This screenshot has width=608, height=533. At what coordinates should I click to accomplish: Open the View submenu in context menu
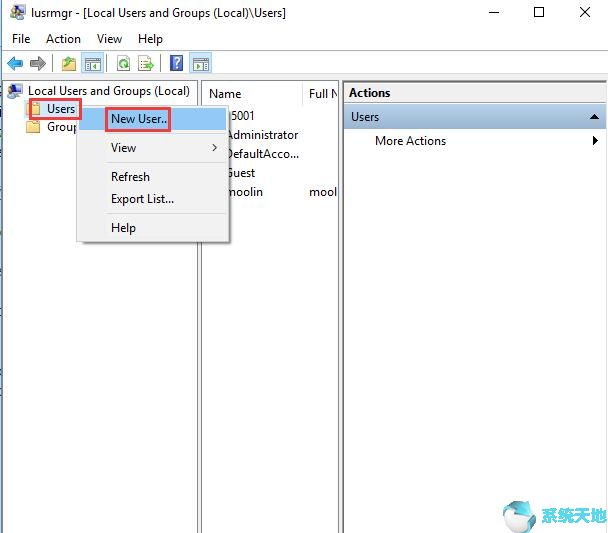click(x=153, y=148)
